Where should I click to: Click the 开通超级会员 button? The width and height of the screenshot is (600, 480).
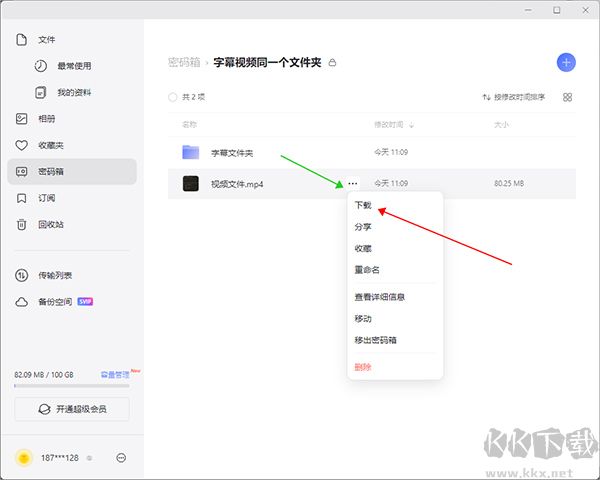click(x=72, y=409)
